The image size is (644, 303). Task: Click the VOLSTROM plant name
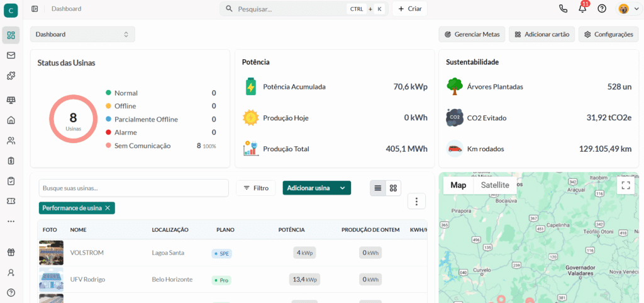point(87,253)
